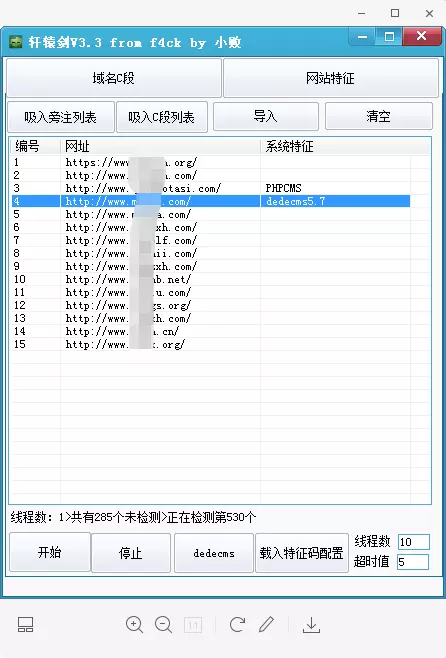Switch to the 域名C段 tab
Screen dimensions: 446x658
click(114, 78)
